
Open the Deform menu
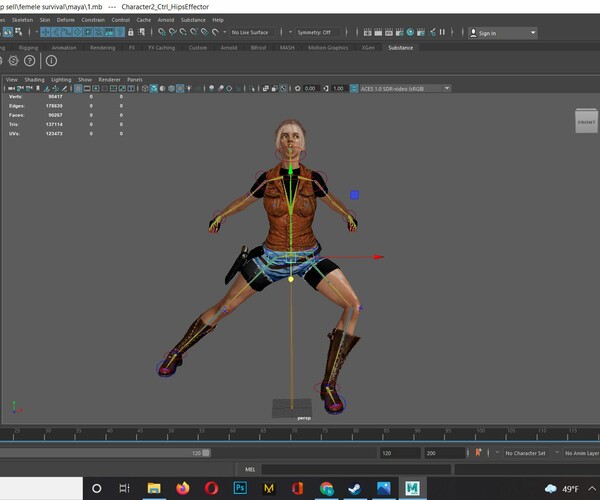pyautogui.click(x=65, y=20)
